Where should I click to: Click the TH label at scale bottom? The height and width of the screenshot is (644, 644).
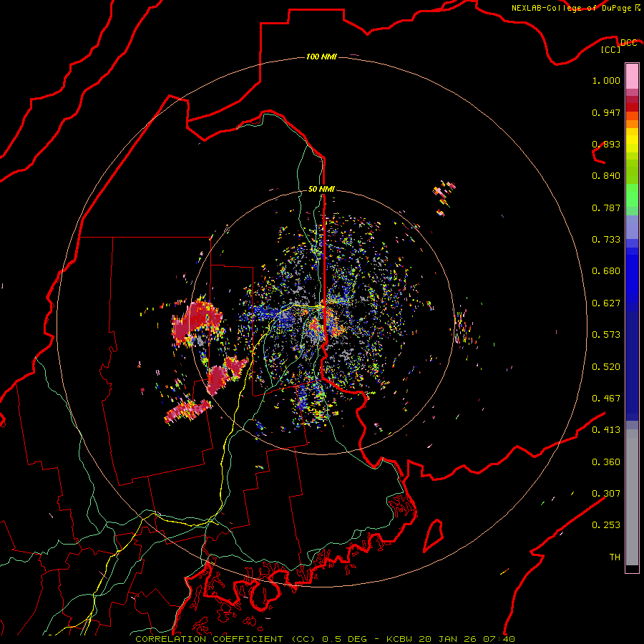coord(615,557)
